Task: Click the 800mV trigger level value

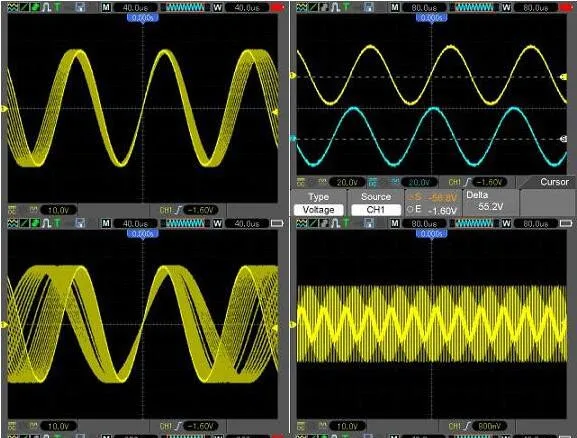Action: pos(489,426)
